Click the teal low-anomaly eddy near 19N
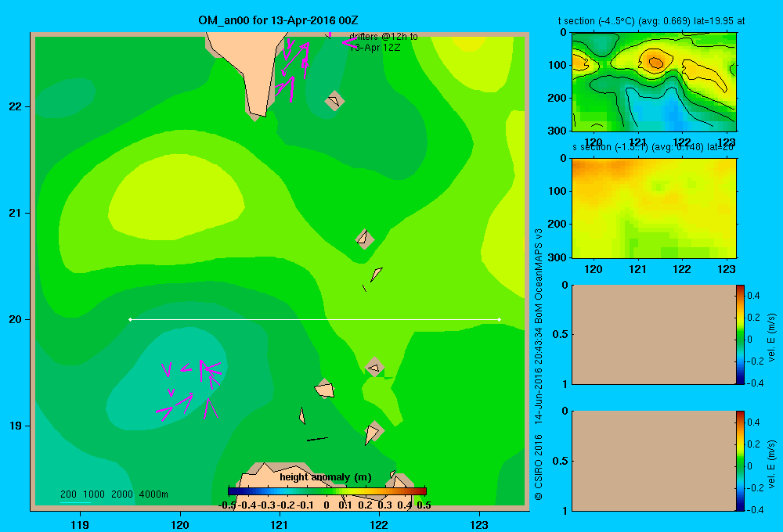This screenshot has height=532, width=783. [168, 379]
